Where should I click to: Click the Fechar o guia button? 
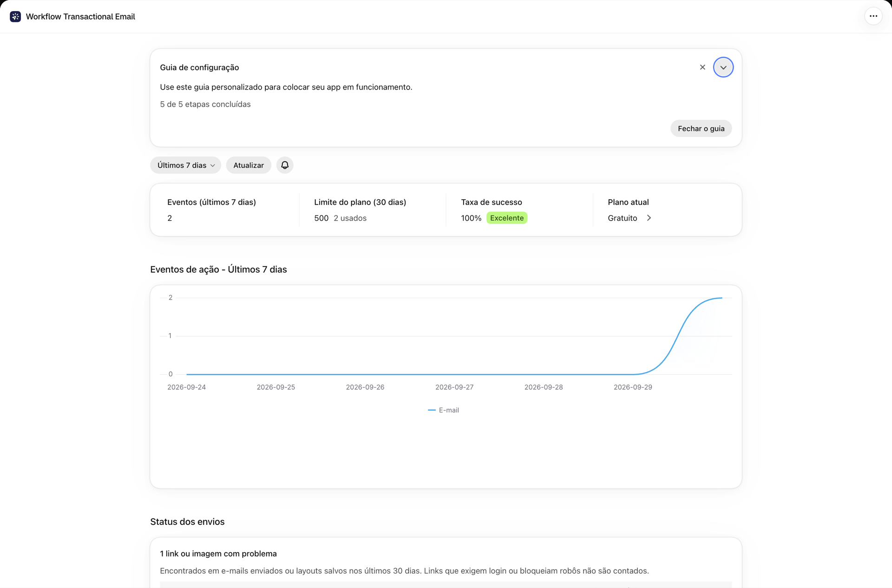701,129
